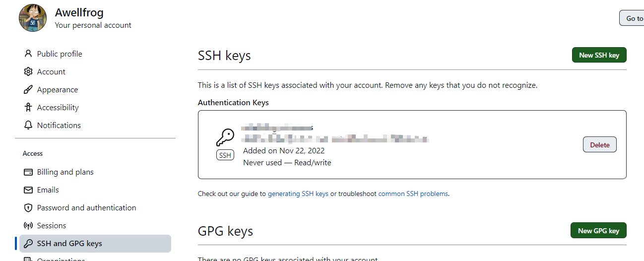Screen dimensions: 644x261
Task: Open Billing and plans settings
Action: [65, 172]
